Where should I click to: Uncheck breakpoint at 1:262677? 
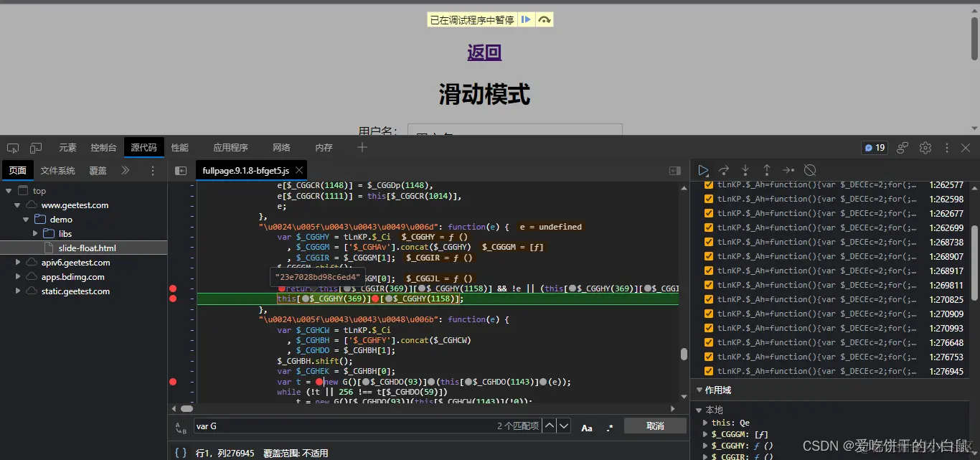pos(709,213)
